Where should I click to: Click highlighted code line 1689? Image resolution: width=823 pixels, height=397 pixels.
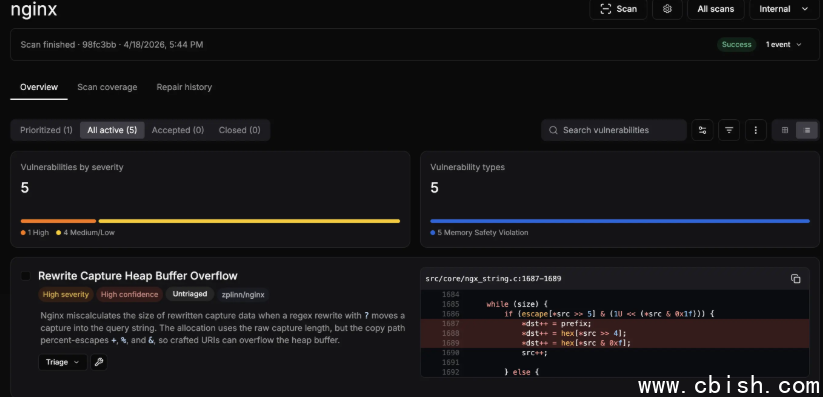pyautogui.click(x=615, y=343)
